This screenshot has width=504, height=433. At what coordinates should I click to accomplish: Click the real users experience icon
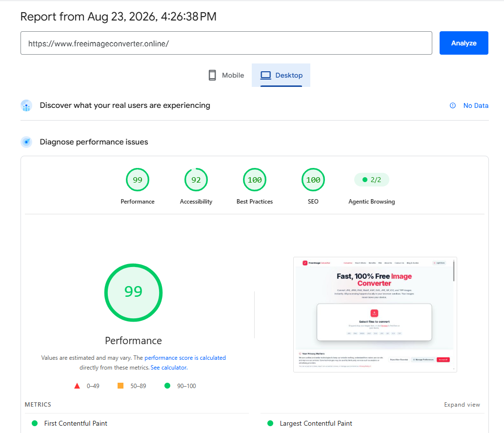pyautogui.click(x=26, y=105)
